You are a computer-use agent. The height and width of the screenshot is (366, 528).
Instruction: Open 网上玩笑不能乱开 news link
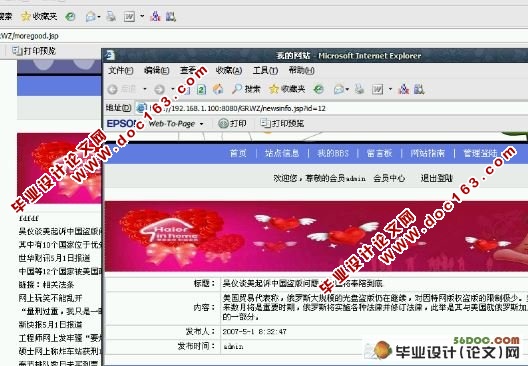coord(51,298)
